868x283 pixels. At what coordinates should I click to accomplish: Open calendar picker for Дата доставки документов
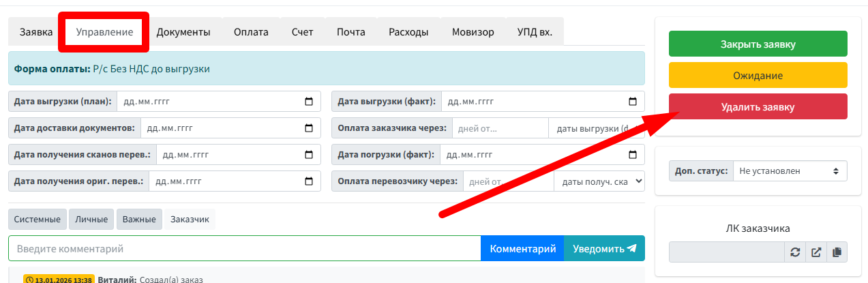tap(309, 128)
